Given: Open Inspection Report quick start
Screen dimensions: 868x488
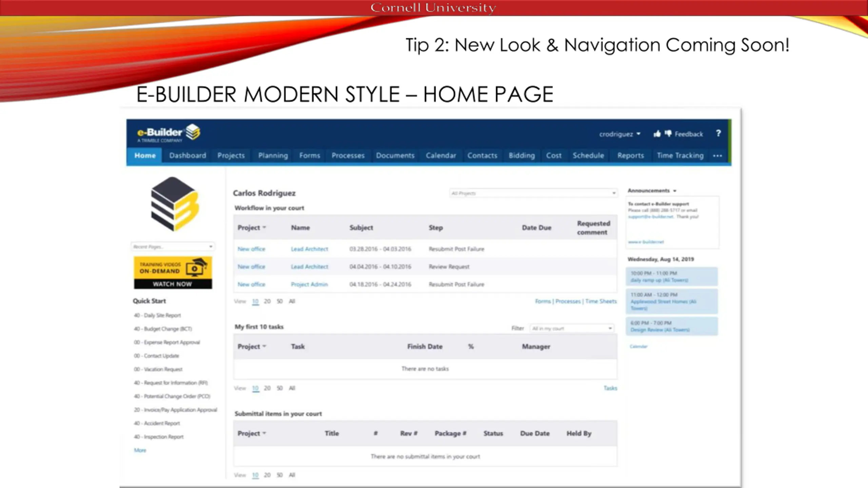Looking at the screenshot, I should tap(159, 437).
